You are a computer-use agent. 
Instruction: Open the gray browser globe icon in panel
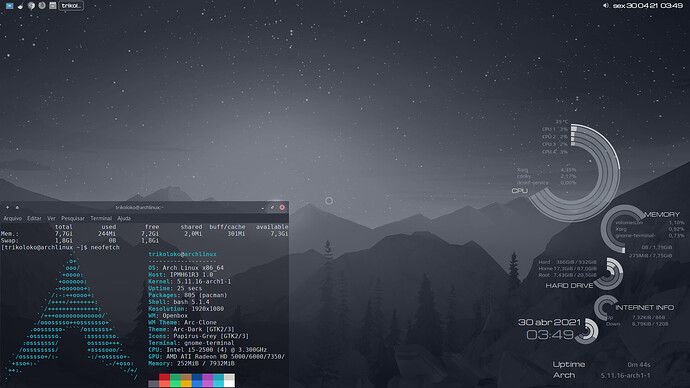click(42, 6)
